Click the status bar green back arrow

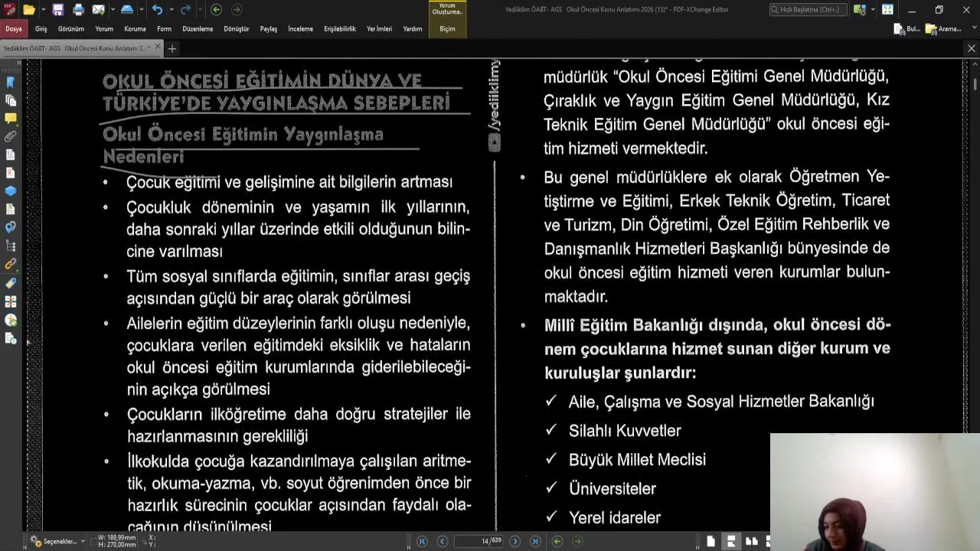click(557, 541)
